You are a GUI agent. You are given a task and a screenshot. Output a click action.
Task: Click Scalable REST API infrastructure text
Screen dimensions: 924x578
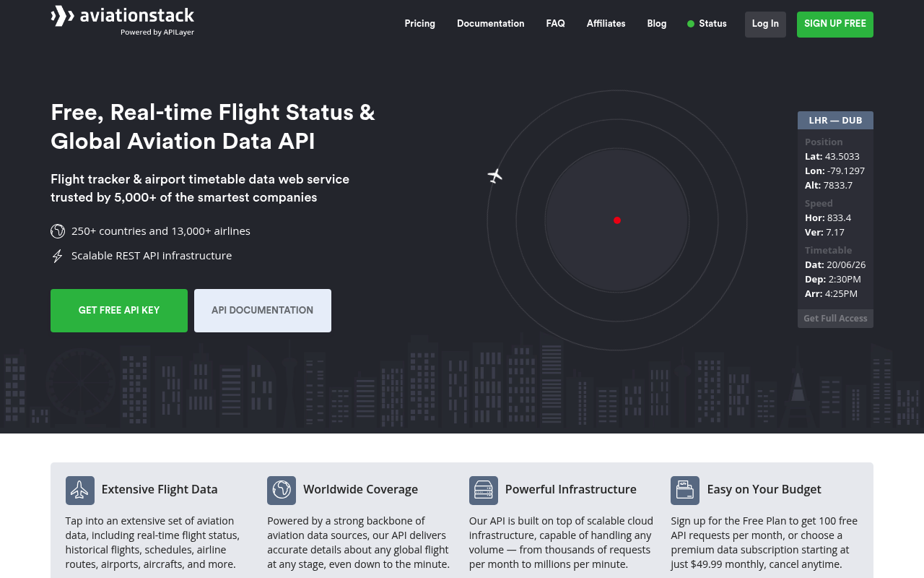(152, 256)
